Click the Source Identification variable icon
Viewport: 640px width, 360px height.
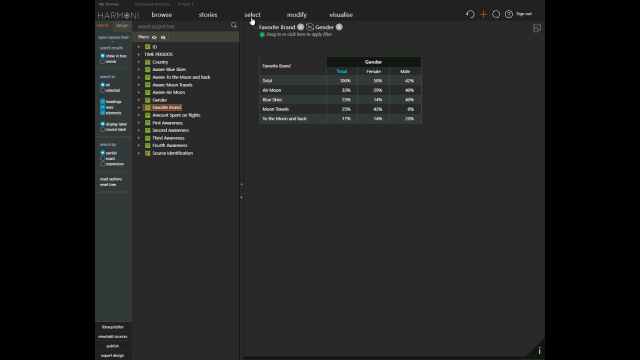(x=148, y=153)
